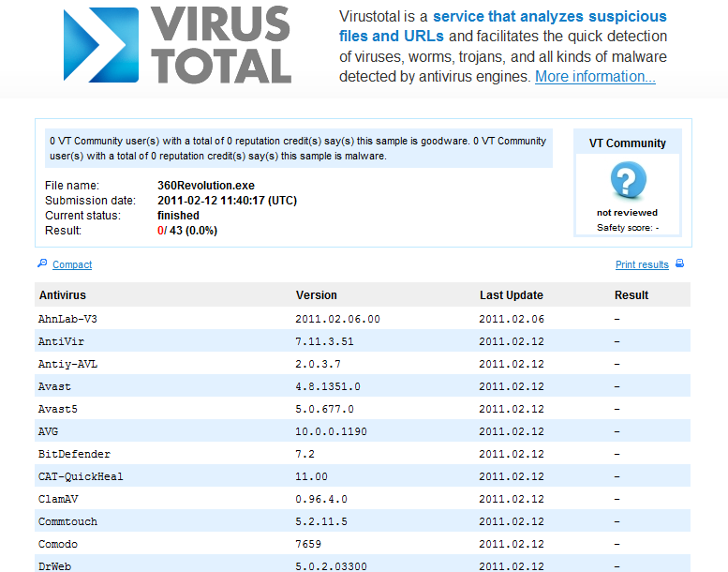Click version 11.00 for CAT-QuickHeal
This screenshot has height=572, width=728.
(x=312, y=476)
